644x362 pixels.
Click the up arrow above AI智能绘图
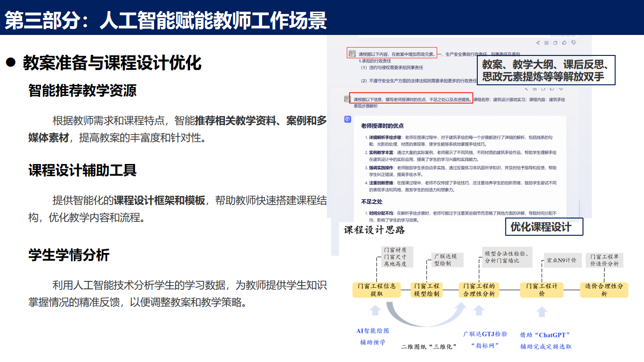tap(375, 311)
